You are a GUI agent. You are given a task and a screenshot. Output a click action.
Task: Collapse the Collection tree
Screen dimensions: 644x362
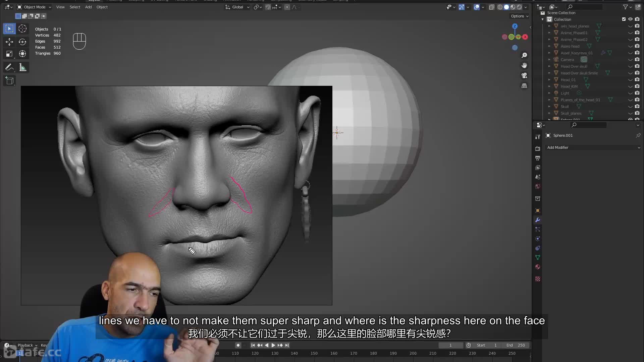(x=542, y=19)
